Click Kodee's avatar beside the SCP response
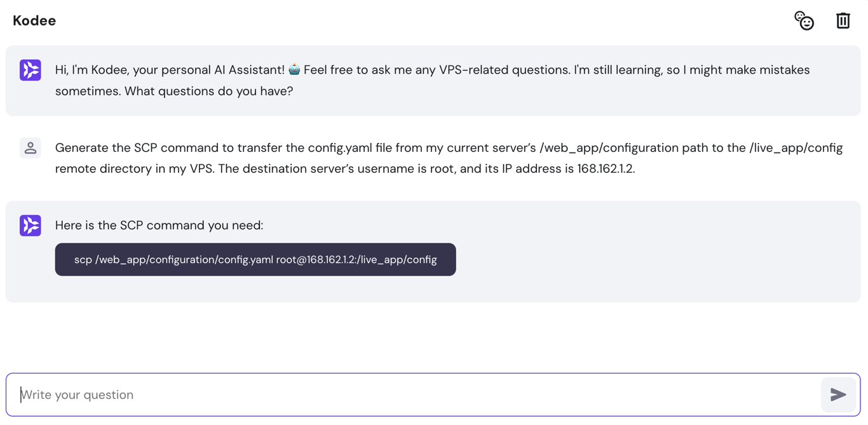 coord(30,226)
